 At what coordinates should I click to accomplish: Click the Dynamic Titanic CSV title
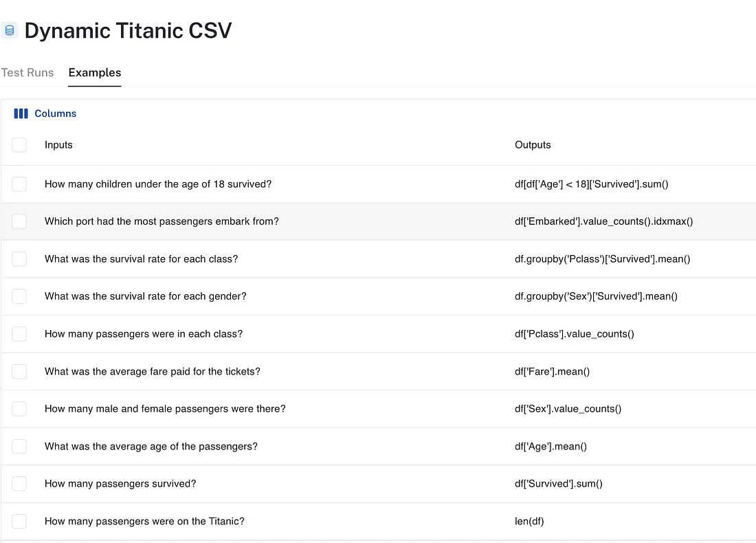point(128,30)
